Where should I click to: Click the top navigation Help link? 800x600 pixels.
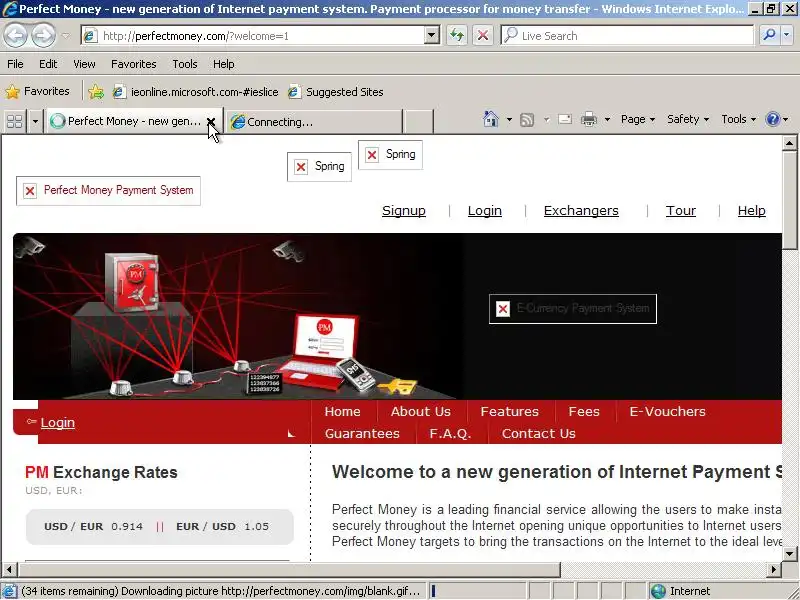click(752, 211)
